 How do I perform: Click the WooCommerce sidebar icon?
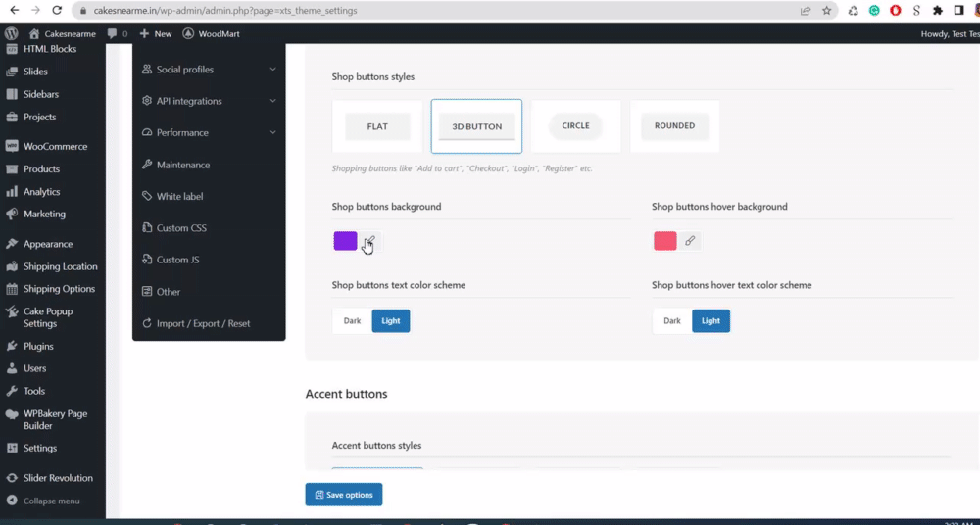pyautogui.click(x=11, y=146)
